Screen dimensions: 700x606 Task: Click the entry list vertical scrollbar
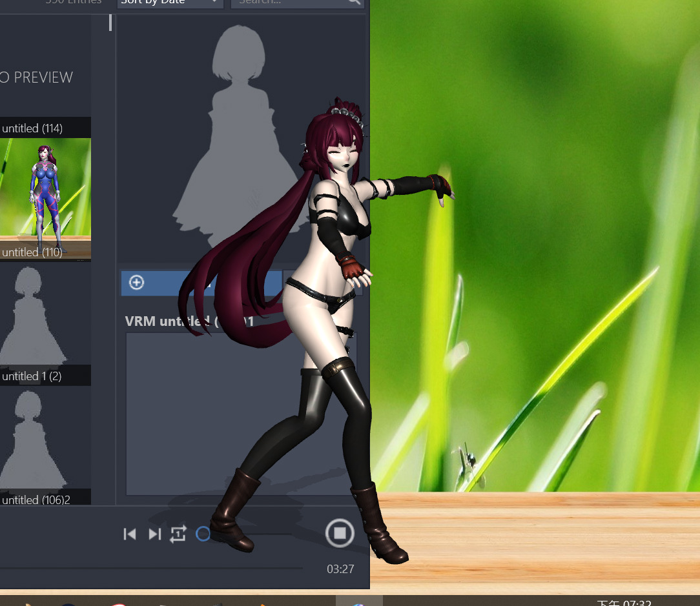(x=110, y=23)
